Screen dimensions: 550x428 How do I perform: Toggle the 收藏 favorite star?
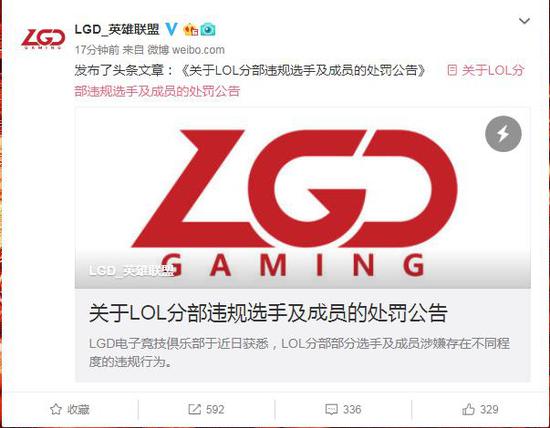[70, 409]
